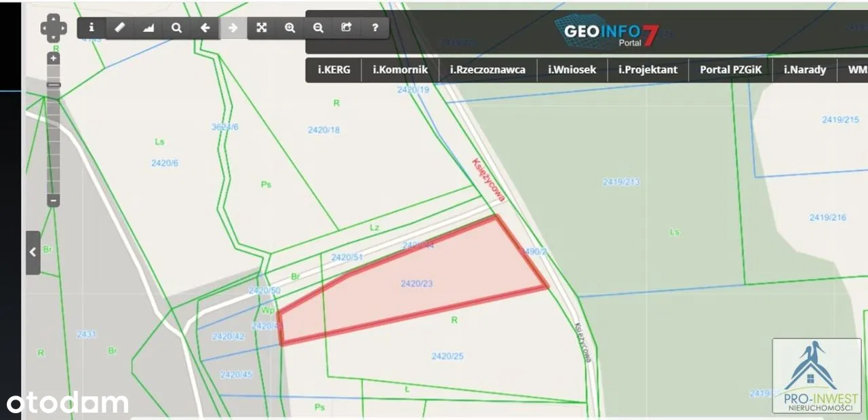This screenshot has width=868, height=420.
Task: Open the i.Komornik menu item
Action: 400,69
